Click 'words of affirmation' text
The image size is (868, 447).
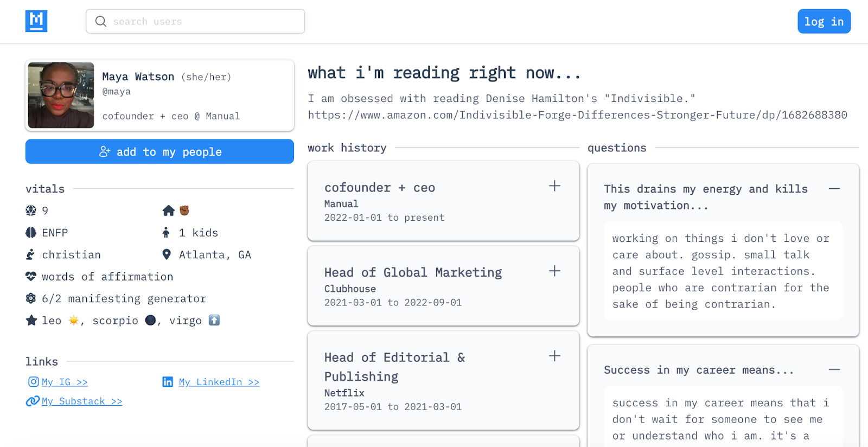107,277
